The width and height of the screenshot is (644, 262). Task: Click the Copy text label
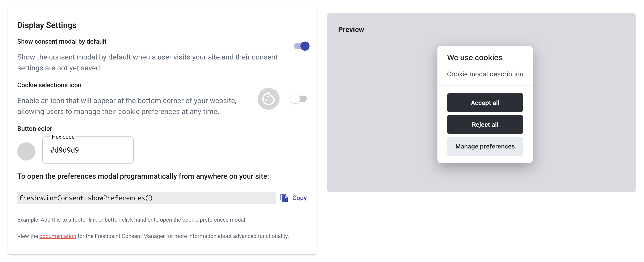tap(299, 198)
